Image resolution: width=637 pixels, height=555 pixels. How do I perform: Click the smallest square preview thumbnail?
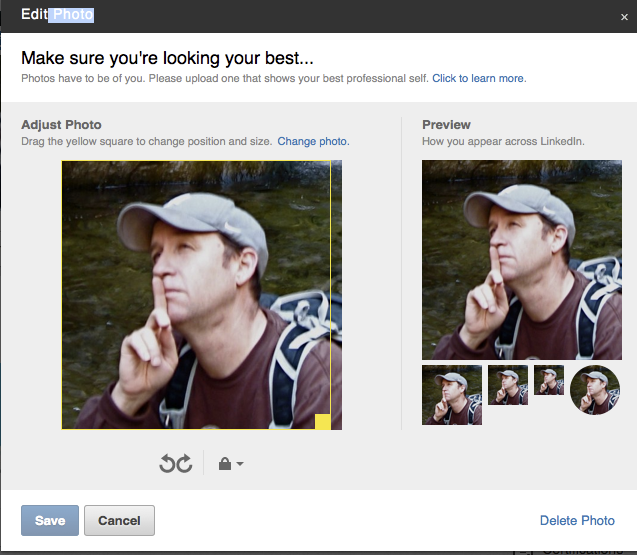(549, 380)
